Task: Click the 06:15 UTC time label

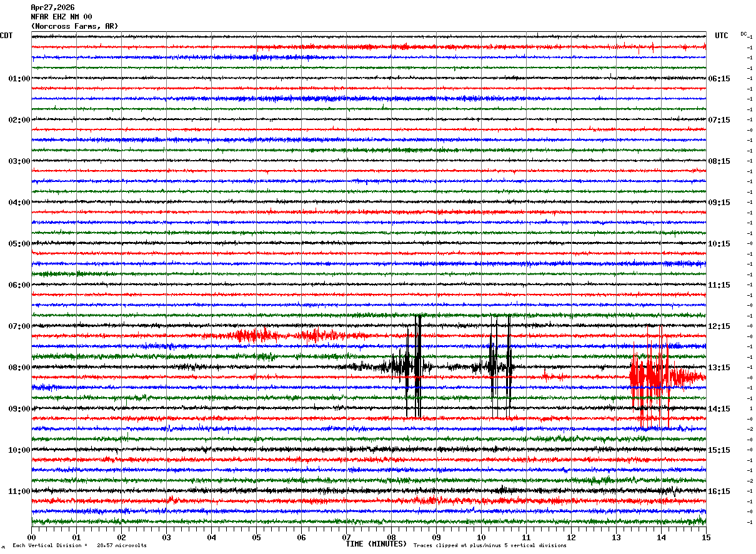Action: (719, 79)
